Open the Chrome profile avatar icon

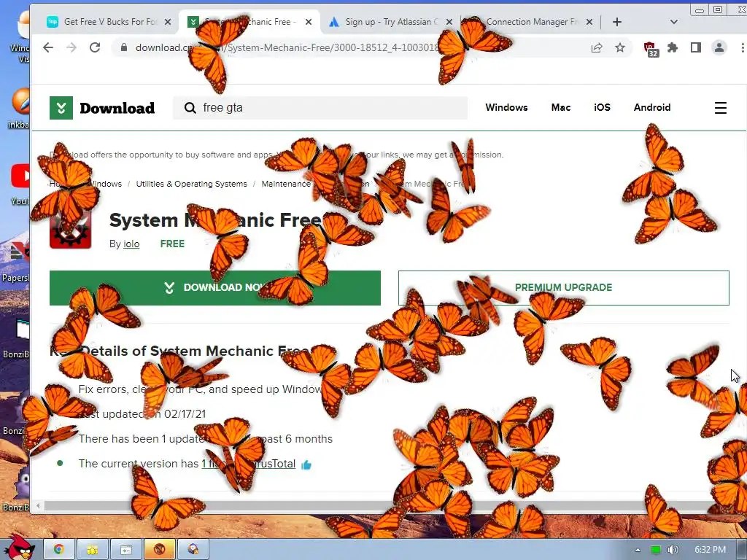coord(719,47)
